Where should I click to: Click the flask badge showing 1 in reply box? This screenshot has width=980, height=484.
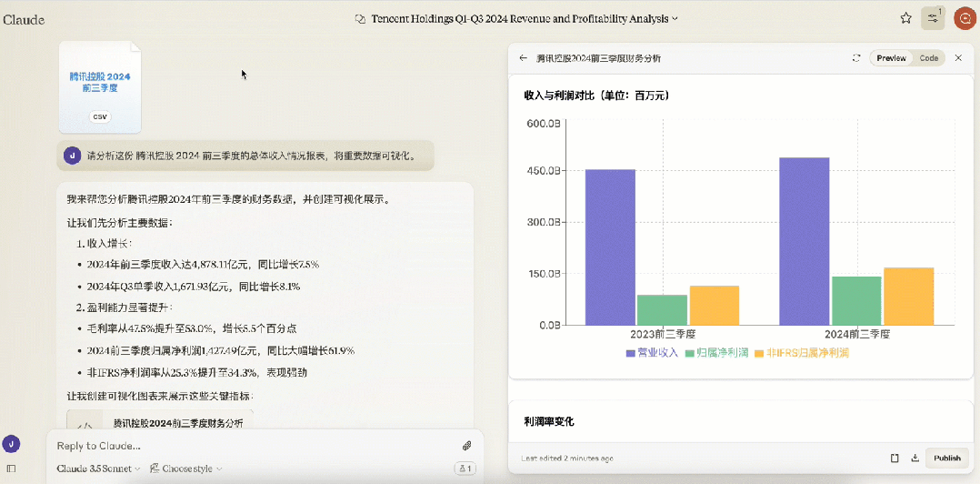point(465,469)
